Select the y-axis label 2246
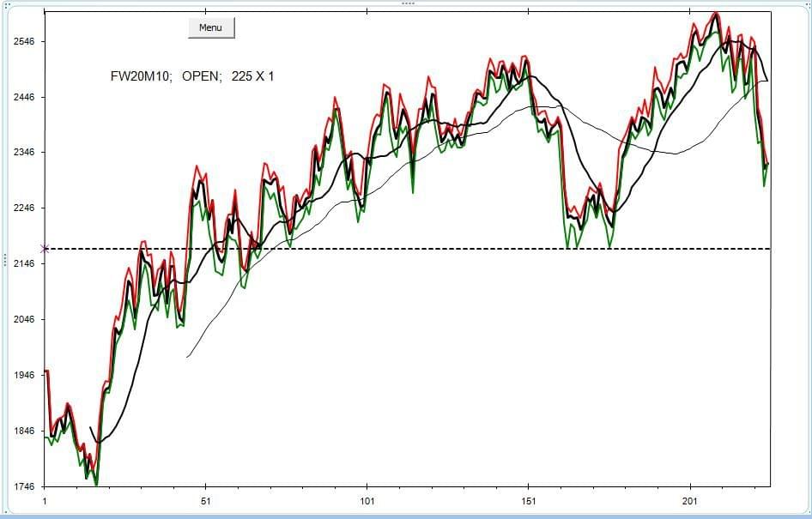The width and height of the screenshot is (812, 519). click(x=23, y=208)
